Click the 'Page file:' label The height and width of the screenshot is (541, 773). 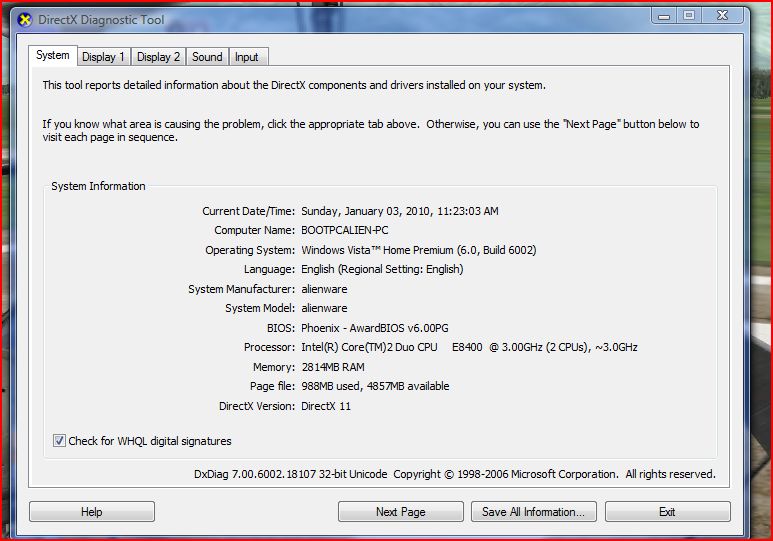272,386
